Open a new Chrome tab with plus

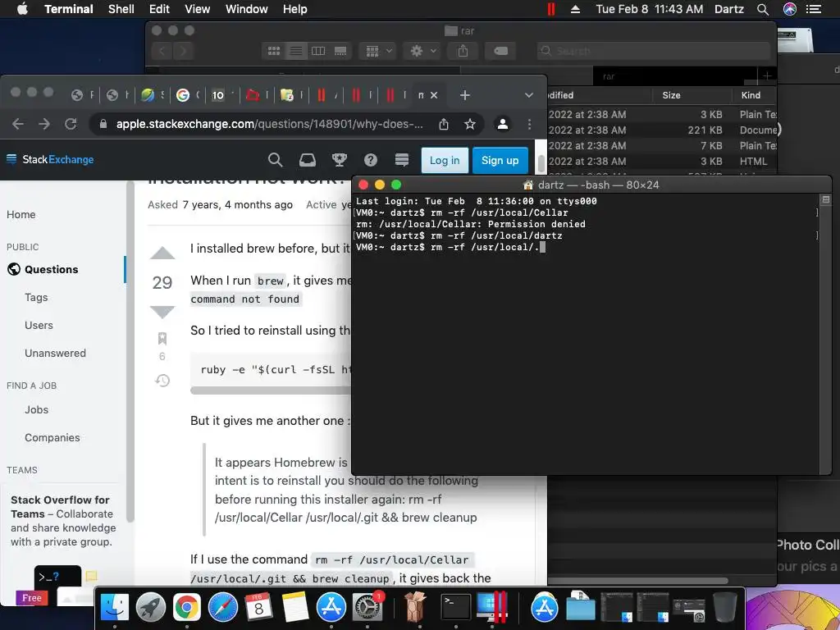pos(465,95)
